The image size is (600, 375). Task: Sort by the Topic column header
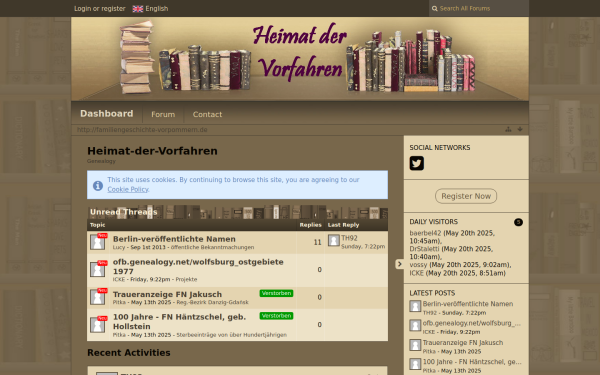tap(97, 225)
